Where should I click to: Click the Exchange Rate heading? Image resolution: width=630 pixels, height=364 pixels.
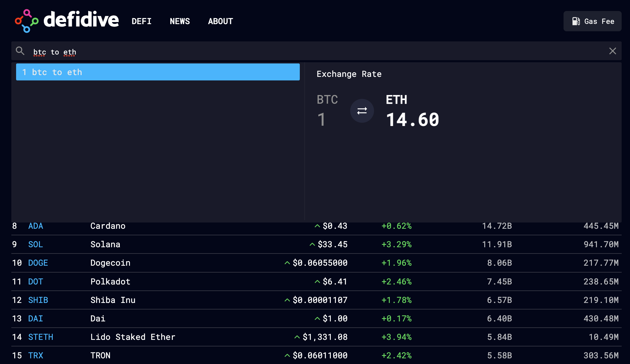tap(349, 74)
